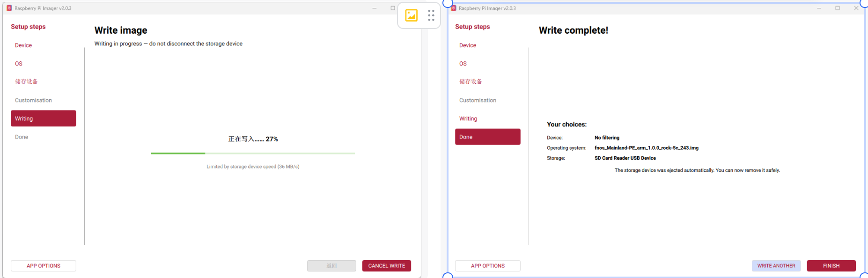
Task: Click the 'ejected automatically' safe removal message
Action: [697, 170]
